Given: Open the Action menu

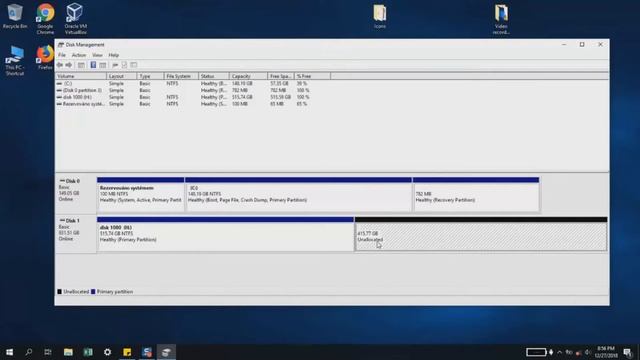Looking at the screenshot, I should [x=79, y=55].
